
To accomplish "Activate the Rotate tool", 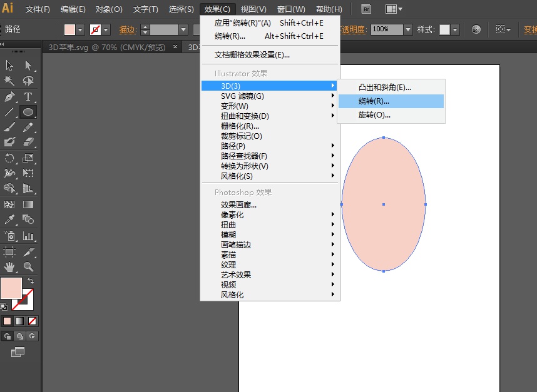I will tap(9, 158).
